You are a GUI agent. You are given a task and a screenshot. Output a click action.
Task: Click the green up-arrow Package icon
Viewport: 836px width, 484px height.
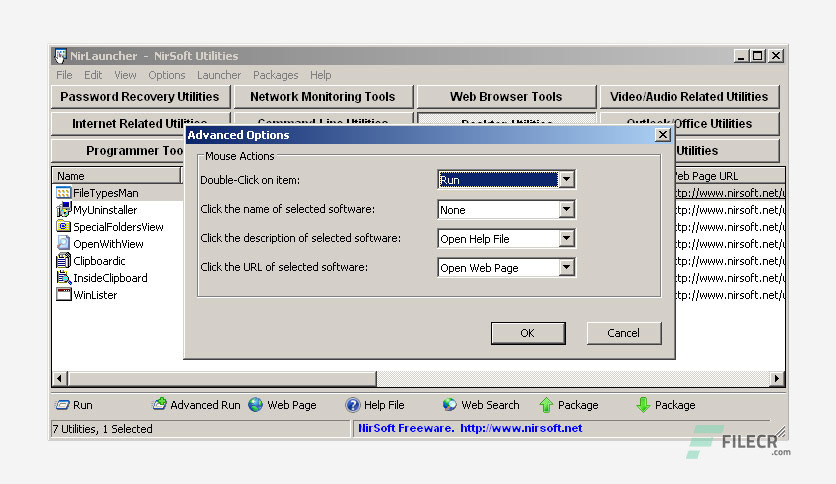546,405
